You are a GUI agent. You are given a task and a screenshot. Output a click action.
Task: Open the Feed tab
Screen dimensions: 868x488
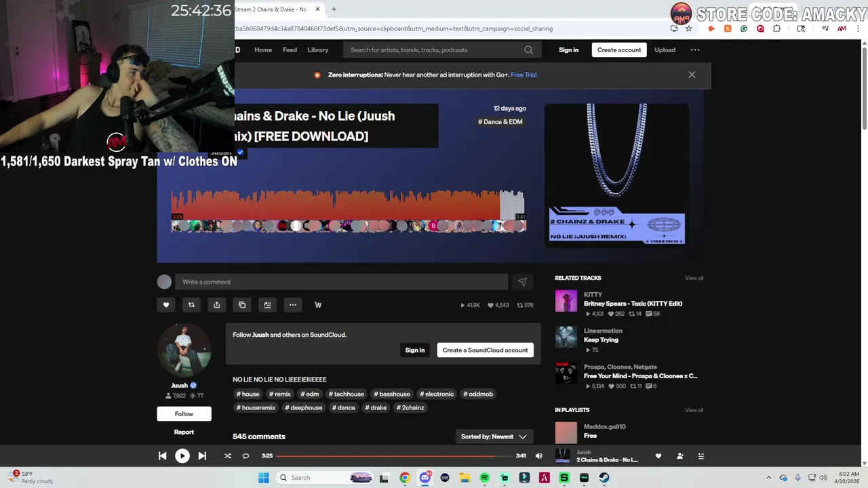[290, 49]
